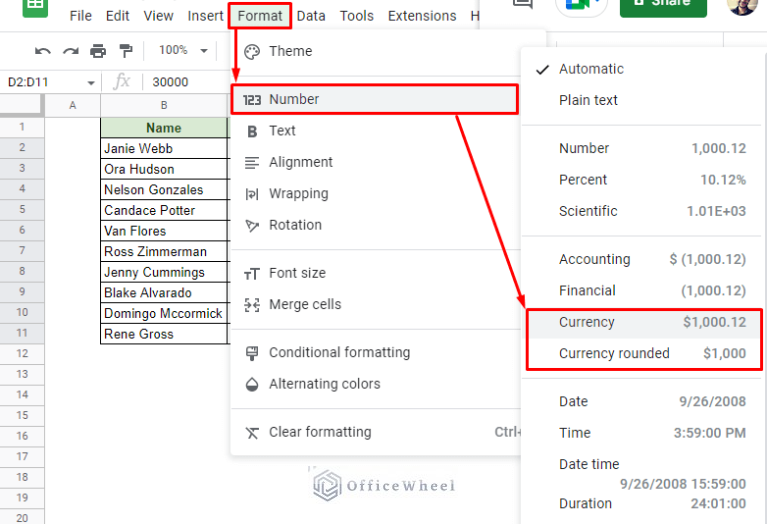Screen dimensions: 767x524
Task: Open the Alignment submenu
Action: coord(376,162)
